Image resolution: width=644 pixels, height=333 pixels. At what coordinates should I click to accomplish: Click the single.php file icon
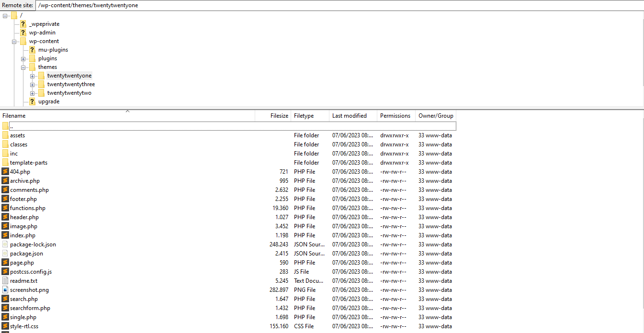pyautogui.click(x=5, y=317)
